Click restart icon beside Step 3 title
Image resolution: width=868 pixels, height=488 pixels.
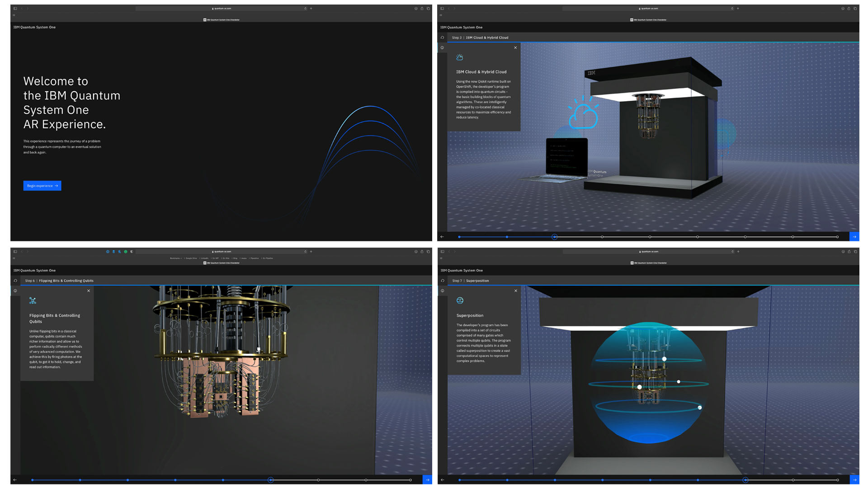[x=442, y=38]
